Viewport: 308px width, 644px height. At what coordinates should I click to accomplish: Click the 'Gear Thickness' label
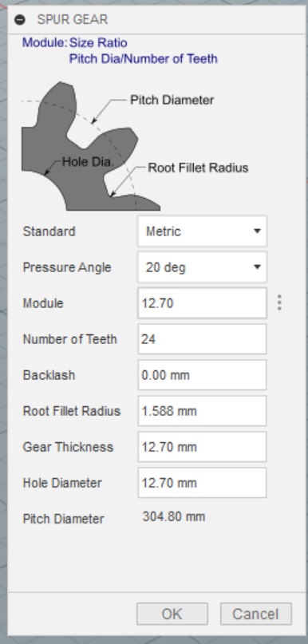(x=68, y=447)
